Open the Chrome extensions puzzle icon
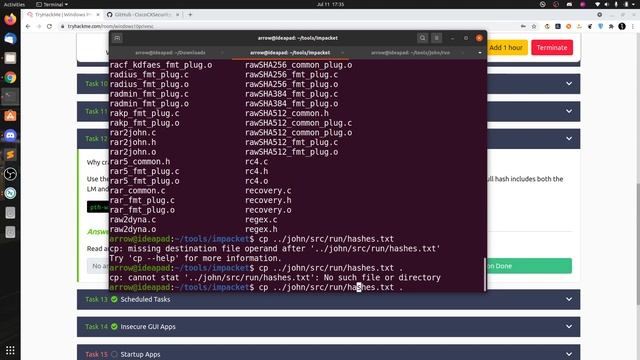The image size is (640, 360). [611, 26]
